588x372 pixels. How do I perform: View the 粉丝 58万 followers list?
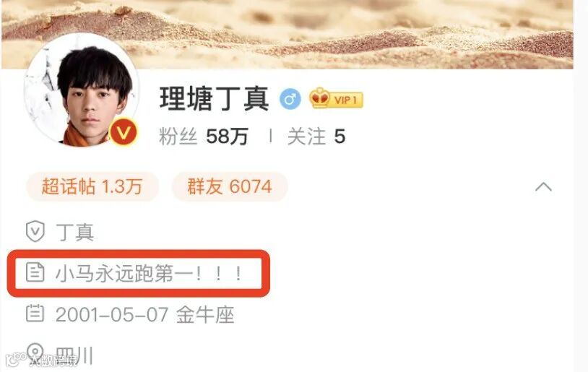coord(204,136)
